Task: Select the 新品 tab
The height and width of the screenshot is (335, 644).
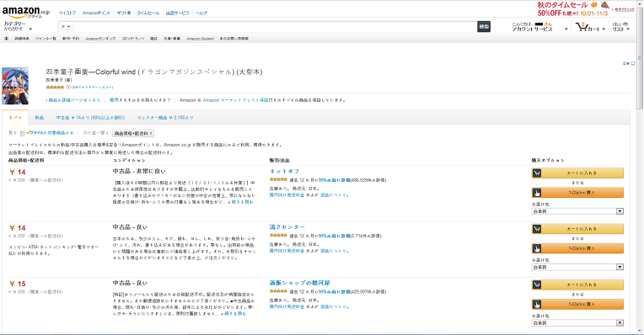Action: pyautogui.click(x=40, y=118)
